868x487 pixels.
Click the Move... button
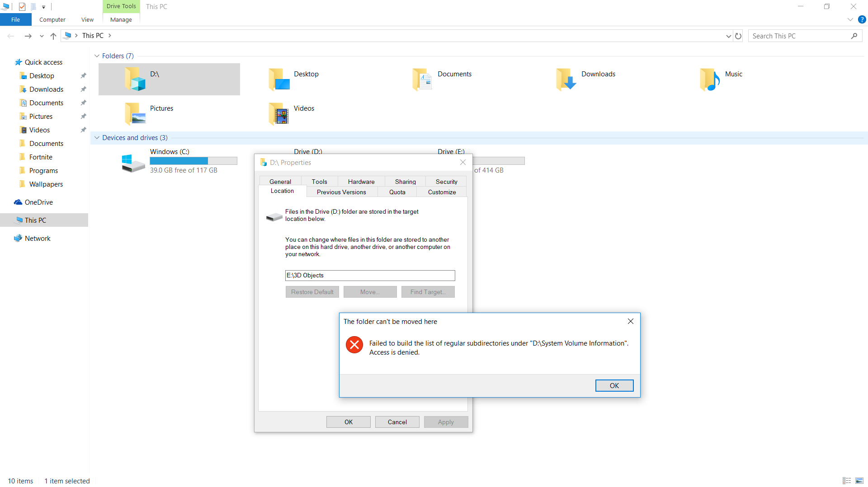pos(370,292)
